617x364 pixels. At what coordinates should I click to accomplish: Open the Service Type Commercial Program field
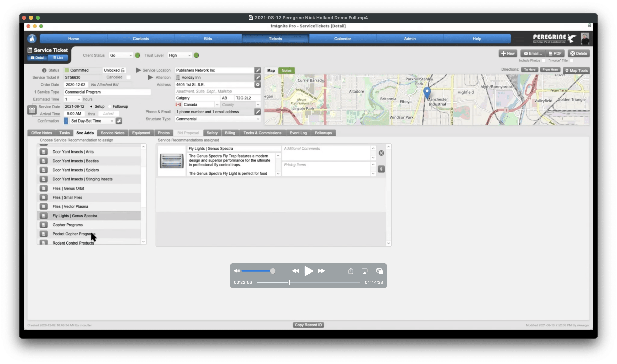click(x=107, y=92)
